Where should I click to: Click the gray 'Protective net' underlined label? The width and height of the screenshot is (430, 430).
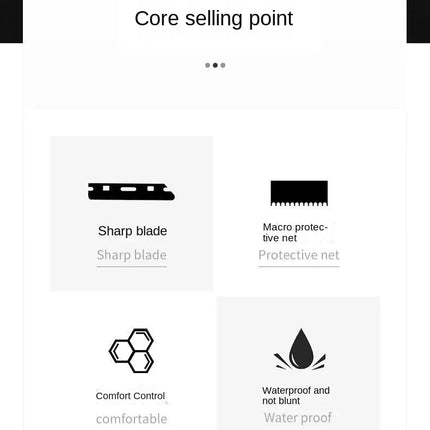(299, 255)
